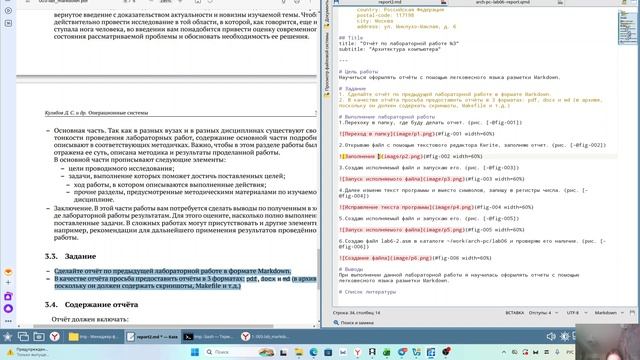Click the Windows taskbar search box

[x=239, y=352]
